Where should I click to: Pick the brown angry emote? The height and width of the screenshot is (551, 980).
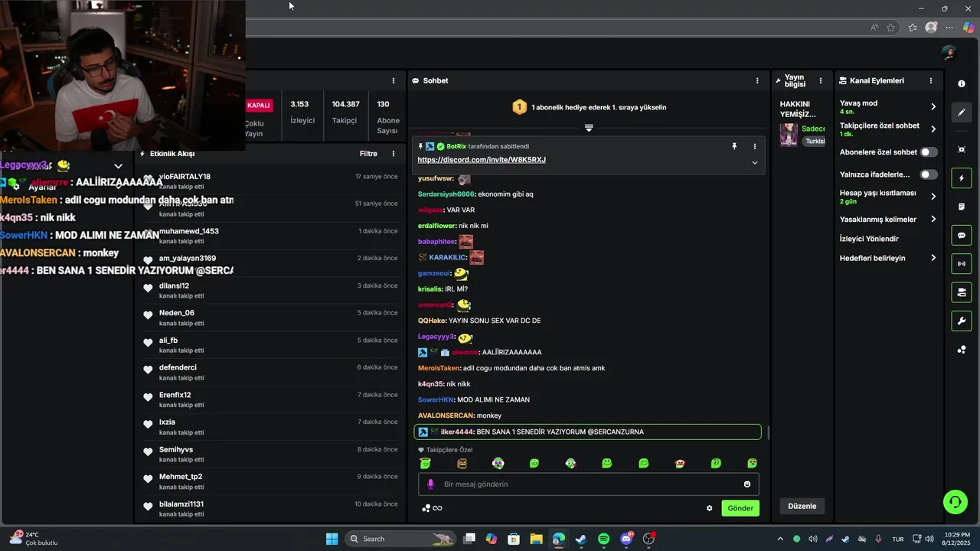(462, 463)
